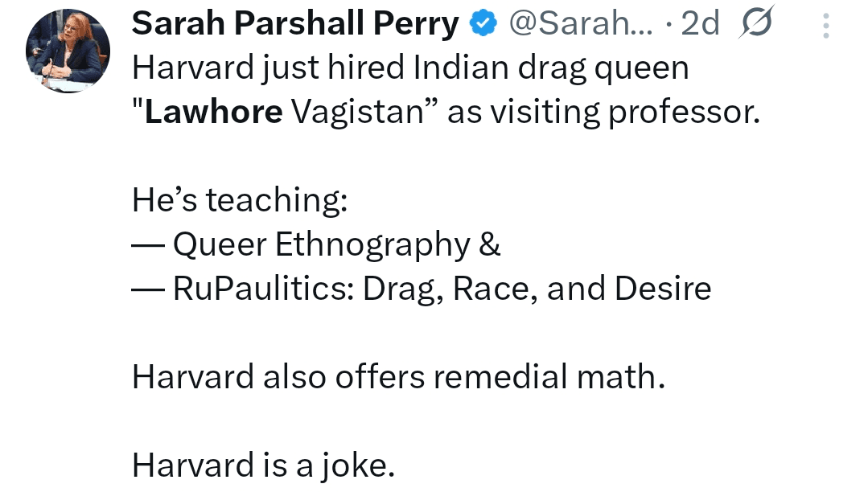Click the text 'as visiting professor.'
The image size is (868, 492).
603,112
